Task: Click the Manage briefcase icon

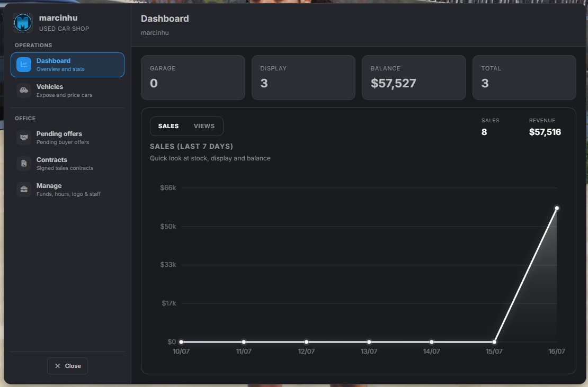Action: [x=24, y=189]
